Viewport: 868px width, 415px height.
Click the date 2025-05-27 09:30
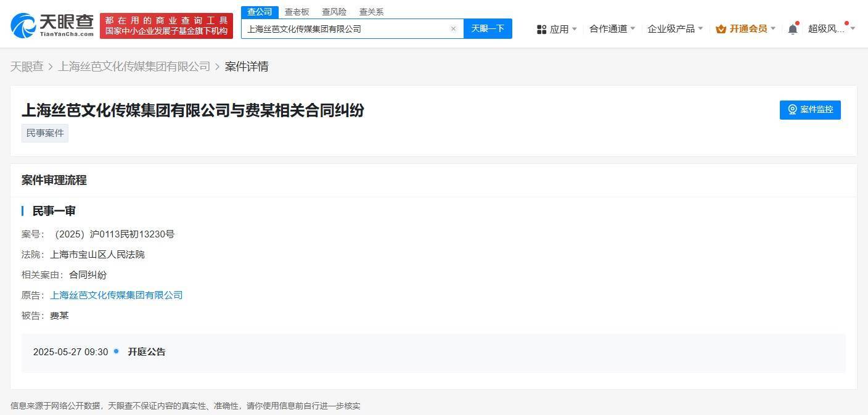coord(70,352)
